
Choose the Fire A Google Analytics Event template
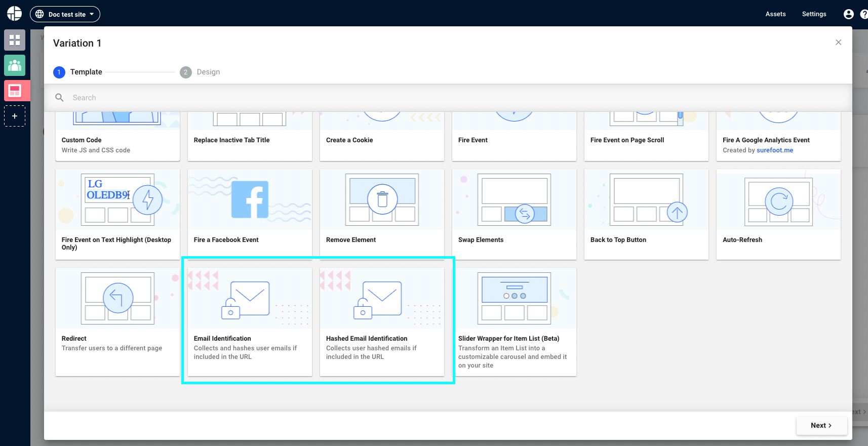778,136
